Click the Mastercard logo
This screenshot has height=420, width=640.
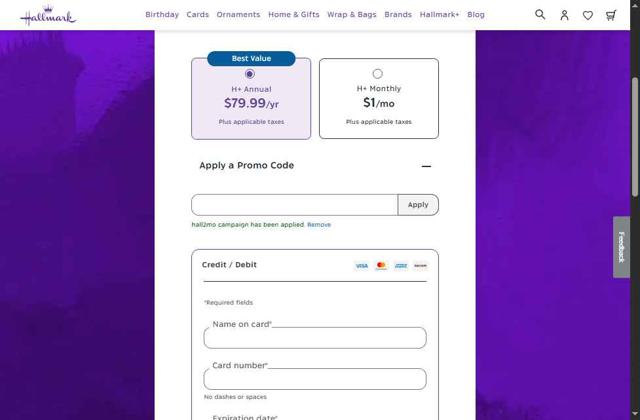[381, 266]
